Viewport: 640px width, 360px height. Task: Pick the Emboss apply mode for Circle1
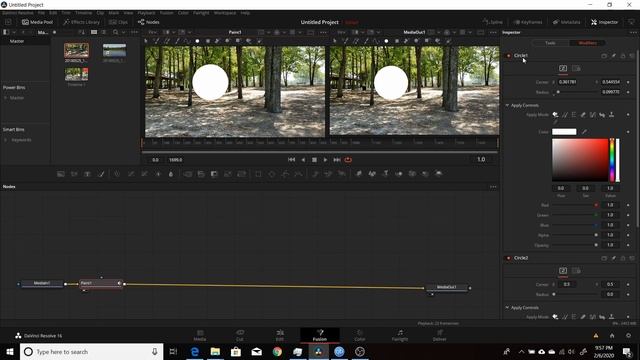click(574, 115)
